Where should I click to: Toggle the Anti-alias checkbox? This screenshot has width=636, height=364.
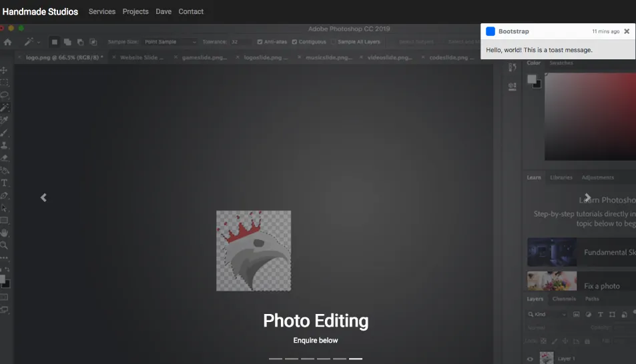[x=260, y=42]
